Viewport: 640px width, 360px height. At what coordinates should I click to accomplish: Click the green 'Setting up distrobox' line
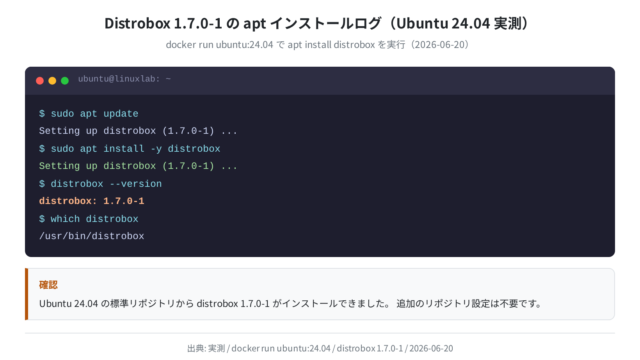pos(138,166)
